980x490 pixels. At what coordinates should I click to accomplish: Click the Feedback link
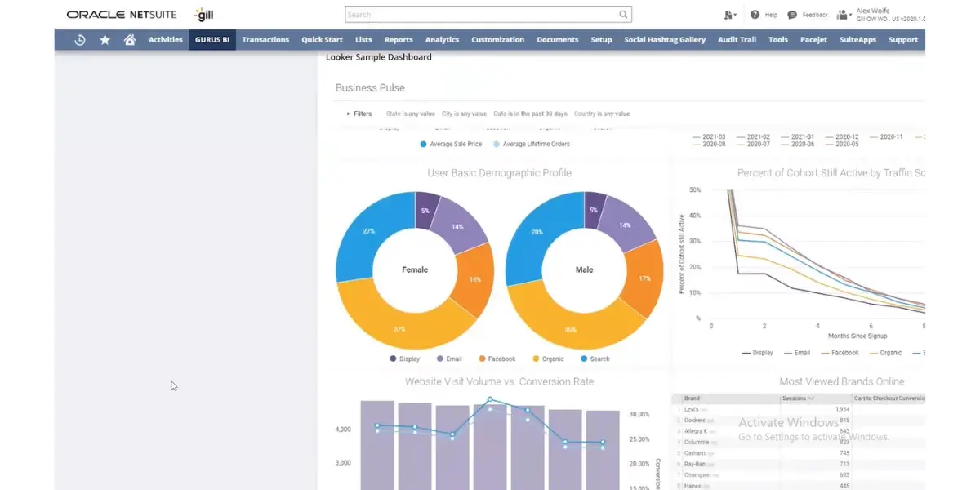click(x=815, y=15)
